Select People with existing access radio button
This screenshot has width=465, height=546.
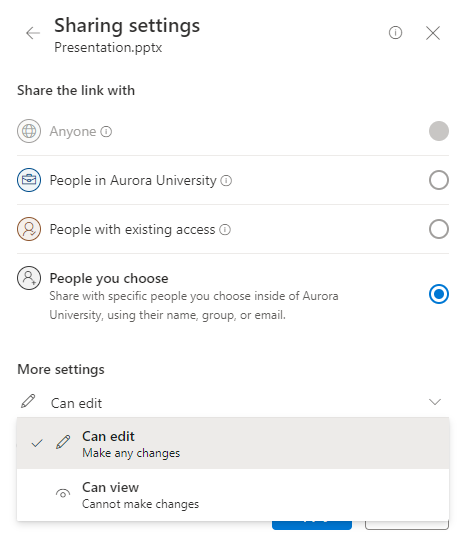click(439, 229)
